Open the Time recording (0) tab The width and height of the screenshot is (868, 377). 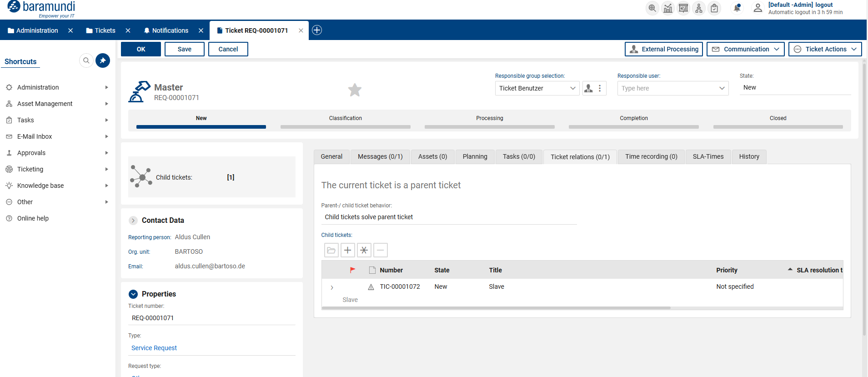651,156
